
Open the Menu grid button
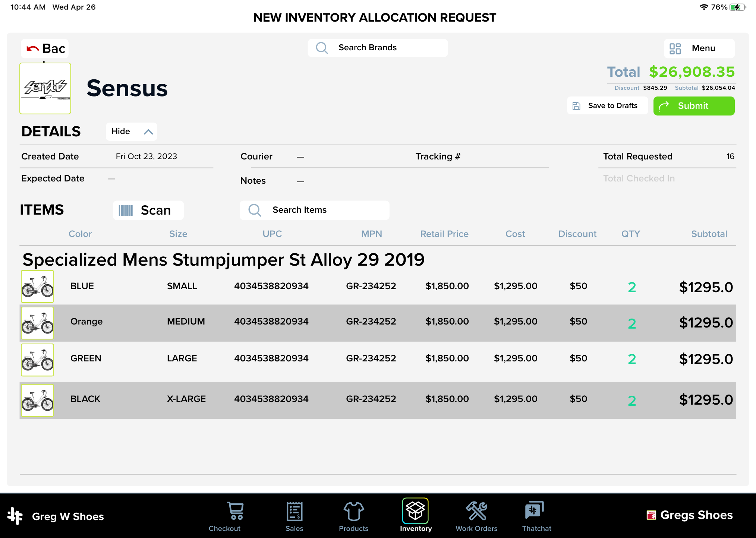(x=699, y=48)
